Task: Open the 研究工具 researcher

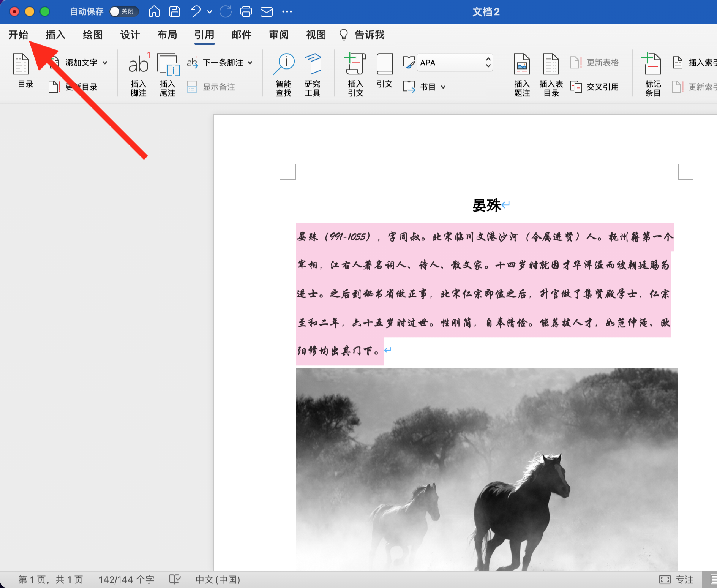Action: 313,75
